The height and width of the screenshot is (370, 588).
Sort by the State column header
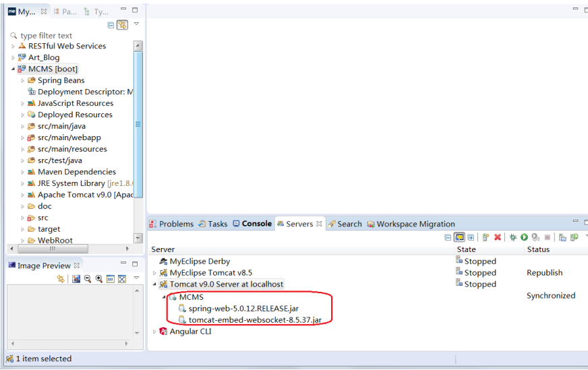pos(488,249)
